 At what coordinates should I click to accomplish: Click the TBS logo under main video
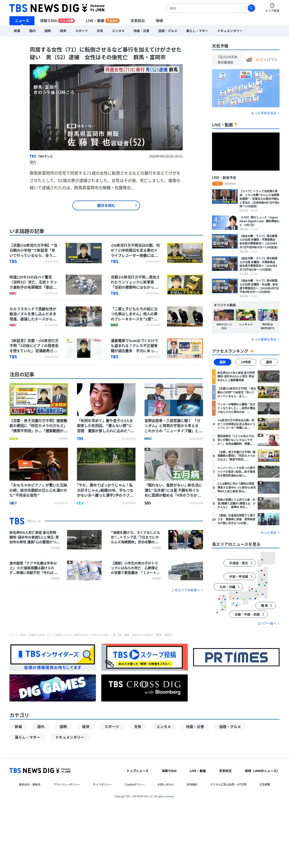(33, 156)
